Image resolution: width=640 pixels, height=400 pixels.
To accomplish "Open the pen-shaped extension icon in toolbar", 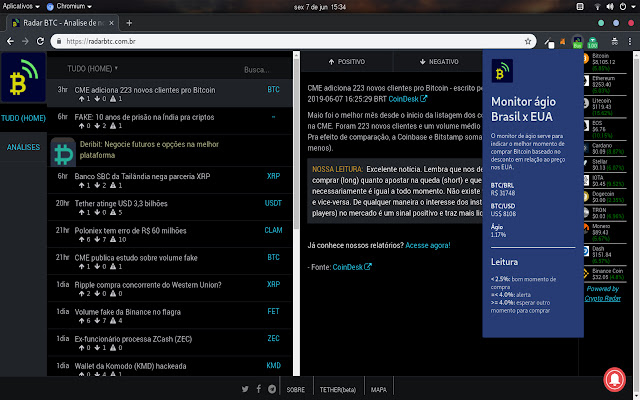I will pyautogui.click(x=549, y=42).
